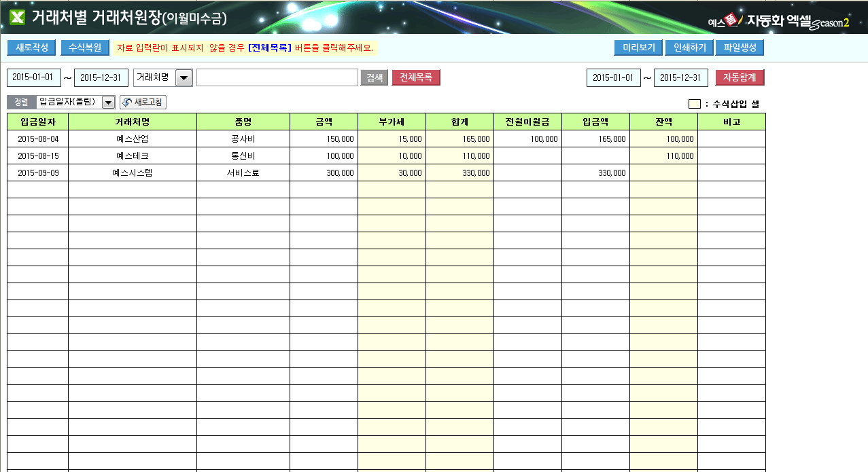Click the 파일생성 button

tap(740, 48)
